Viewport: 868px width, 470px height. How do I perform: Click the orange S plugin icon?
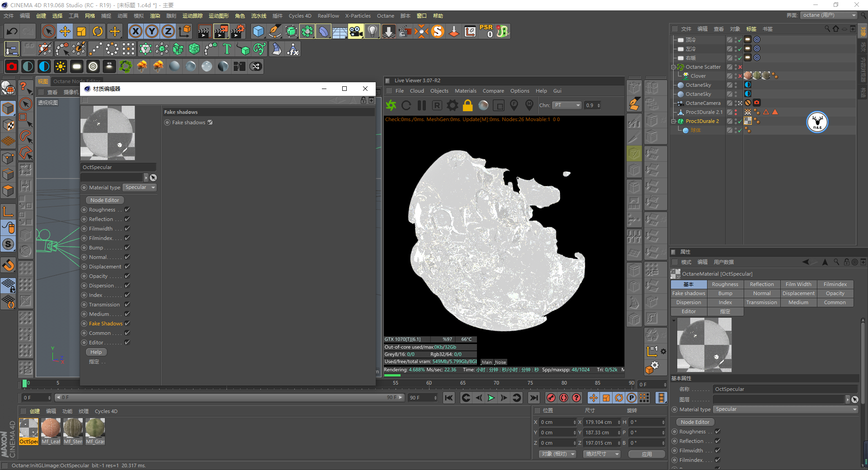click(x=438, y=31)
